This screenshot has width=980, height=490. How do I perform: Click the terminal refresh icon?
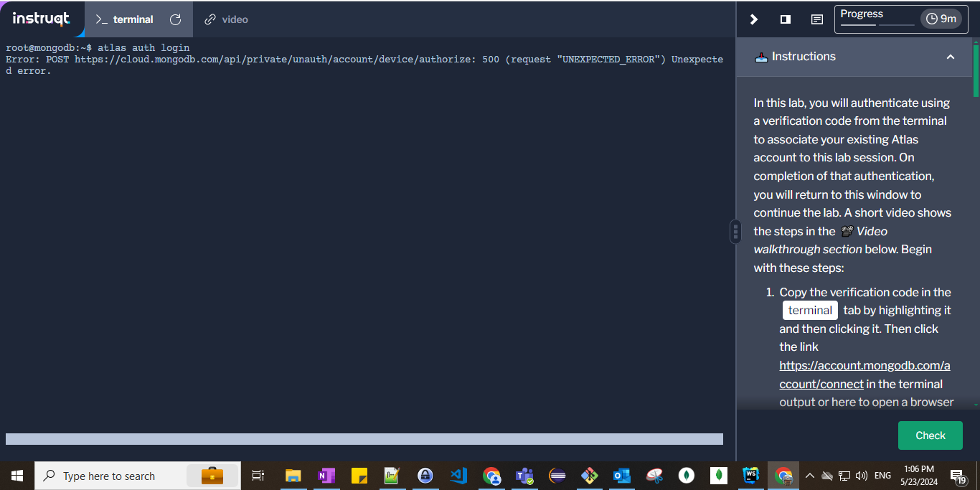pos(175,20)
